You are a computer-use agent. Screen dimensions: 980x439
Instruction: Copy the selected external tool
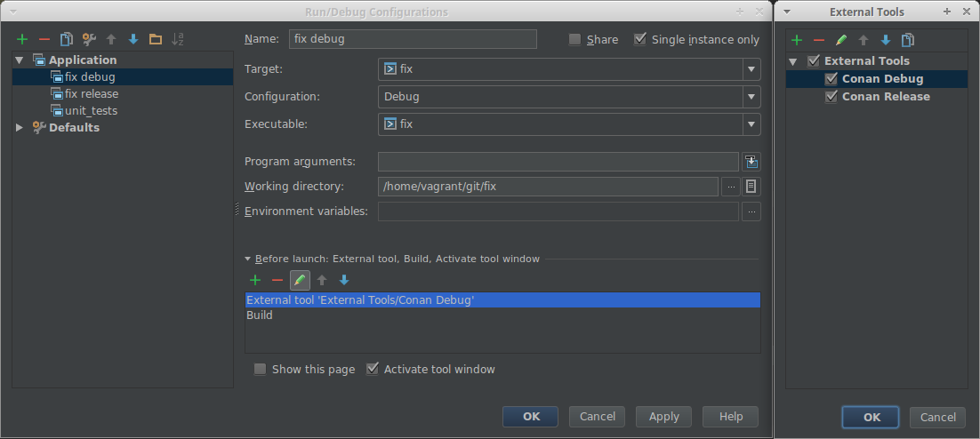click(907, 40)
